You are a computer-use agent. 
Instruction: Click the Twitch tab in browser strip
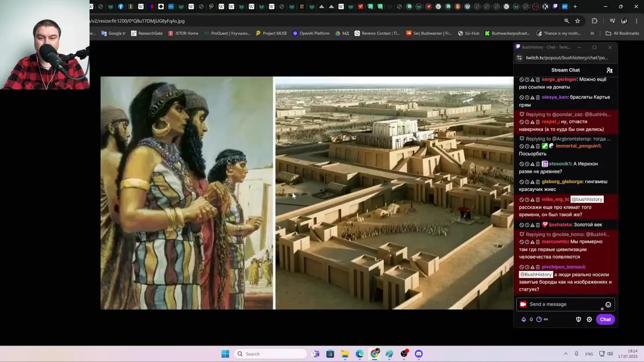pyautogui.click(x=555, y=7)
